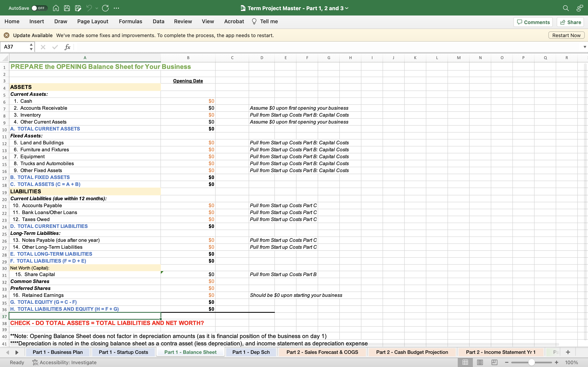The image size is (588, 367).
Task: Dismiss the Update Available banner
Action: (x=7, y=35)
